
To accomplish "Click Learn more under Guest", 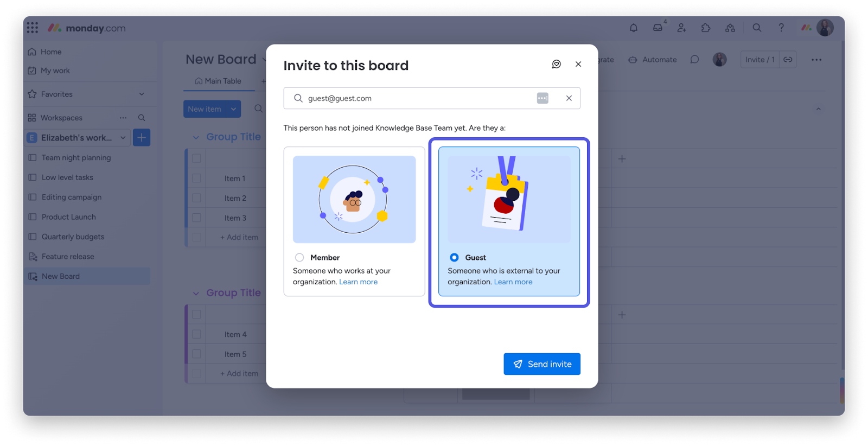I will (x=513, y=282).
